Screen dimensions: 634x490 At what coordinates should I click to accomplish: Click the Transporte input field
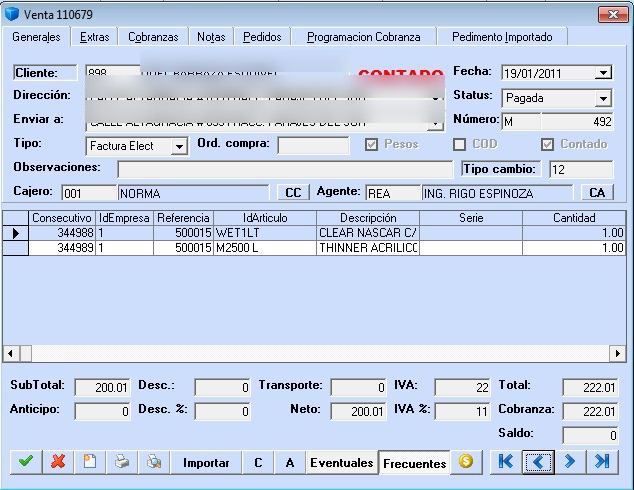point(359,388)
